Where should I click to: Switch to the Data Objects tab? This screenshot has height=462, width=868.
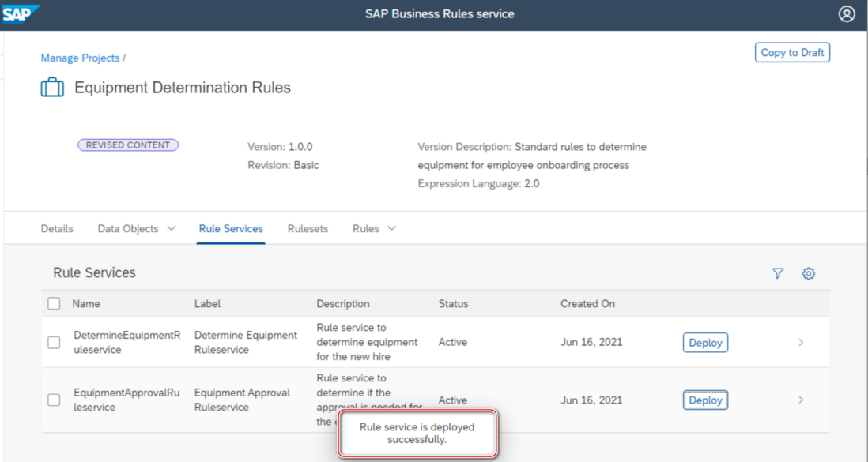point(128,228)
